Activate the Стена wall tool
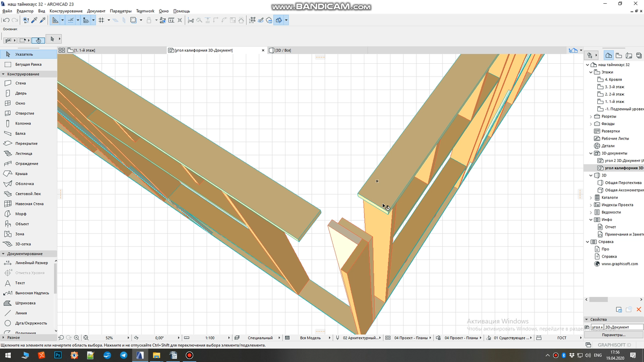Image resolution: width=644 pixels, height=362 pixels. (x=28, y=83)
